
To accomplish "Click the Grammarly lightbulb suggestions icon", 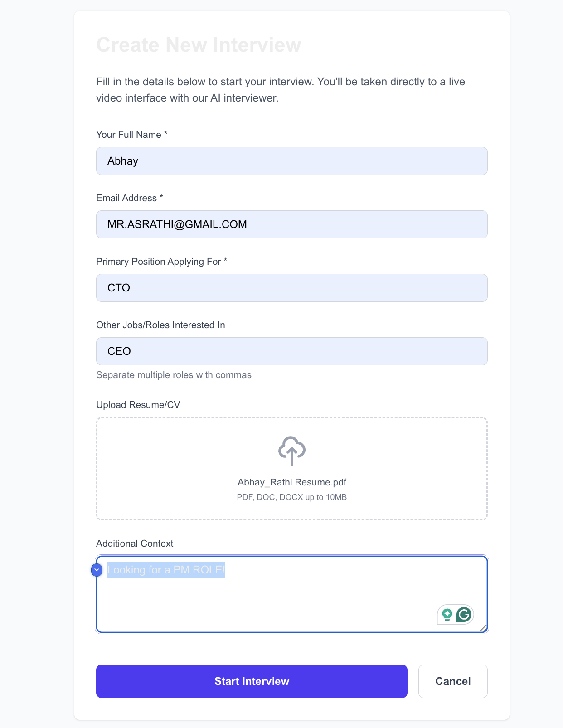I will [447, 615].
